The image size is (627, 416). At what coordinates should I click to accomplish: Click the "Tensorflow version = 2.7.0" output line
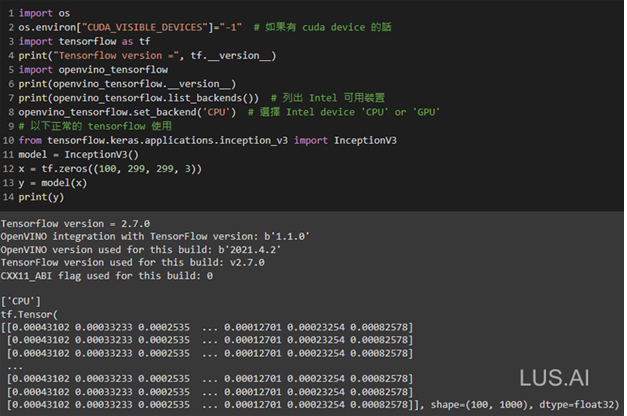pyautogui.click(x=75, y=223)
